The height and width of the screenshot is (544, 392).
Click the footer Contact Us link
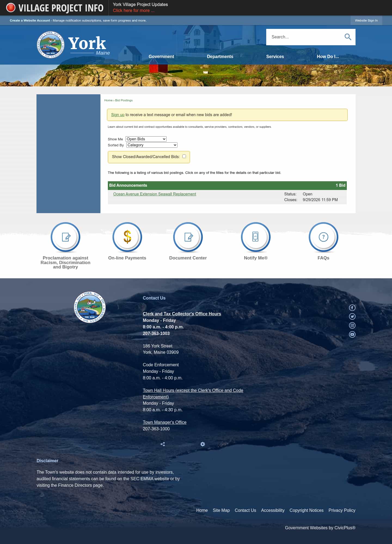[245, 510]
